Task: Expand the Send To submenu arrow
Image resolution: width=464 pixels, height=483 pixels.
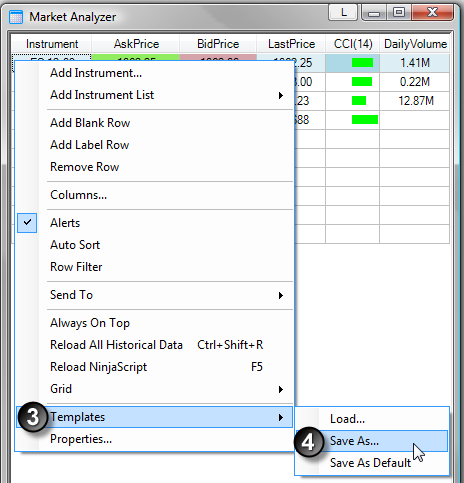Action: [281, 296]
